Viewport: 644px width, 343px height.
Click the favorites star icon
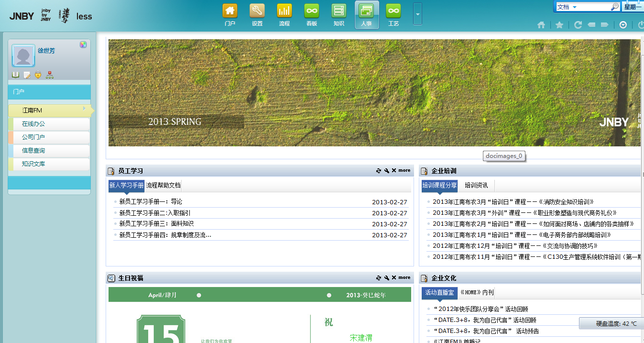(559, 25)
